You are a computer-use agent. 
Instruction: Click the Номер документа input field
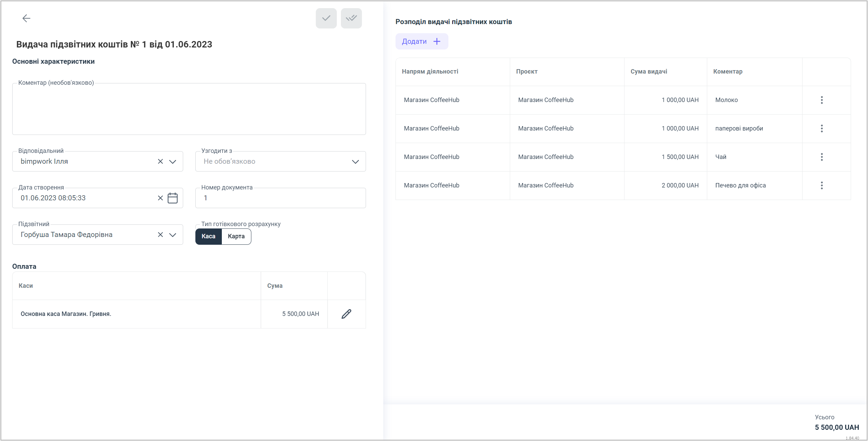[x=280, y=198]
